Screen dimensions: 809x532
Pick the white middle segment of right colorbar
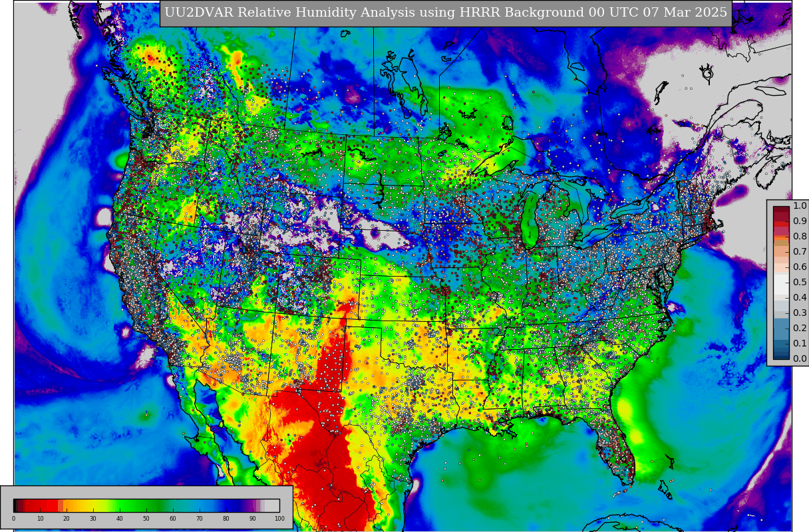(781, 284)
